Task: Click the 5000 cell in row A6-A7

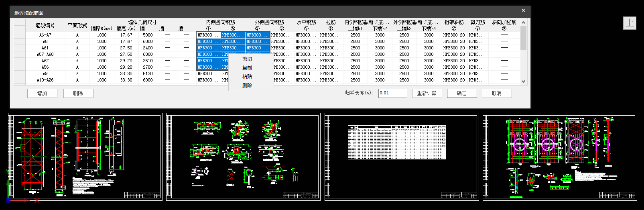Action: 148,35
